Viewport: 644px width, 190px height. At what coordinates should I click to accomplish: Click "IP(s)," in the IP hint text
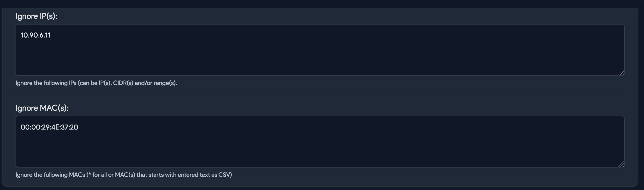(105, 83)
